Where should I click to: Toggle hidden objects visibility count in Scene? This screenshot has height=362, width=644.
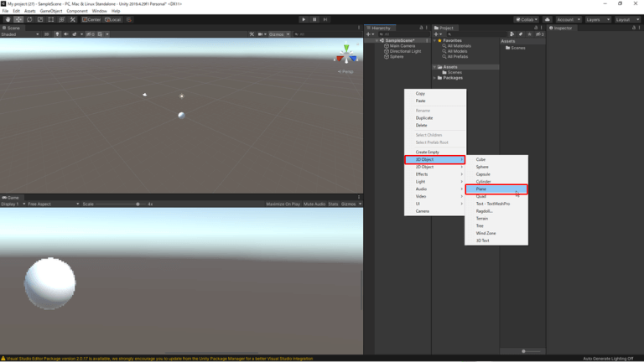pyautogui.click(x=91, y=34)
